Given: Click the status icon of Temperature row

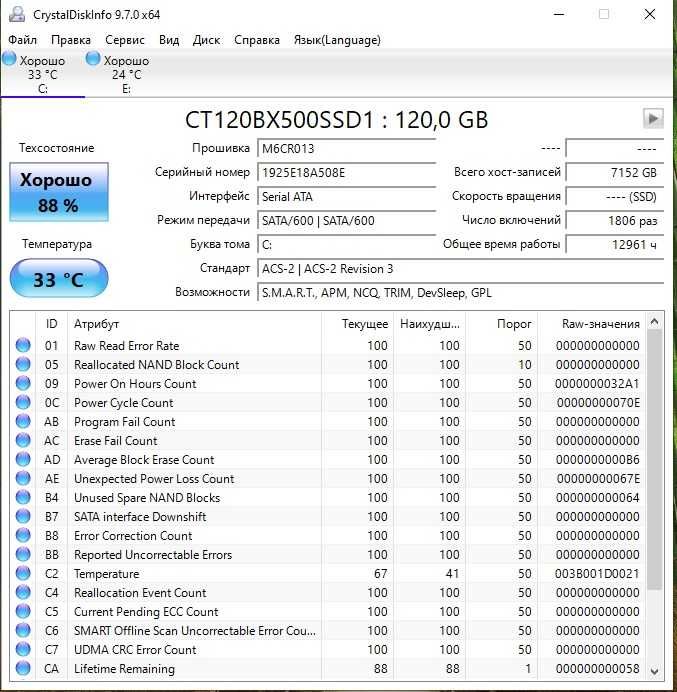Looking at the screenshot, I should (23, 573).
